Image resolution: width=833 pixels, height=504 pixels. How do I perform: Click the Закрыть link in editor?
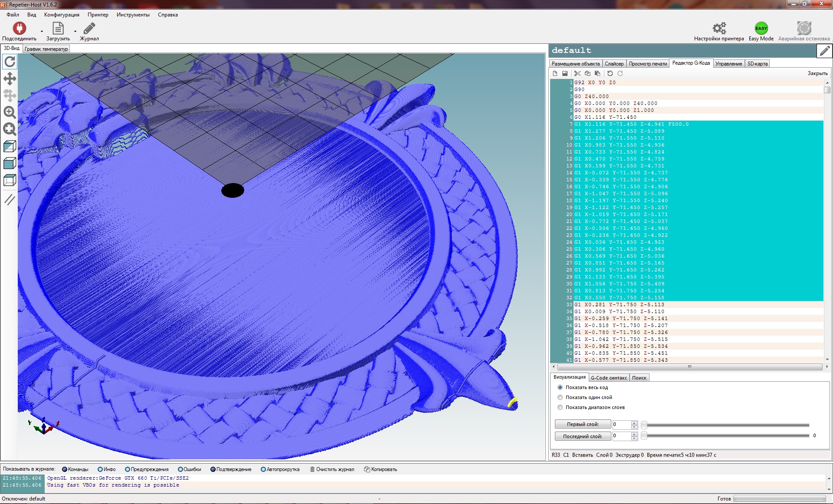click(817, 73)
